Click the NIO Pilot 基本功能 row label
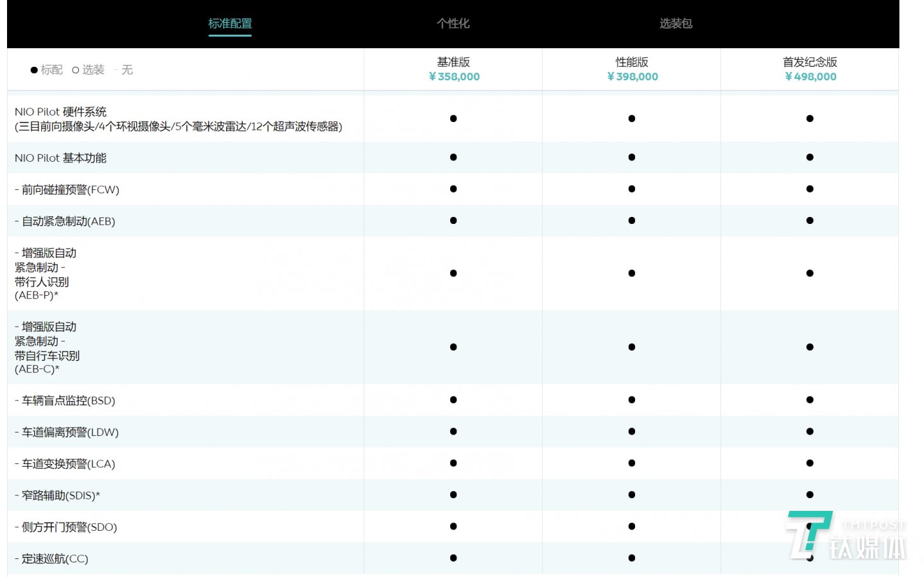 click(x=60, y=158)
